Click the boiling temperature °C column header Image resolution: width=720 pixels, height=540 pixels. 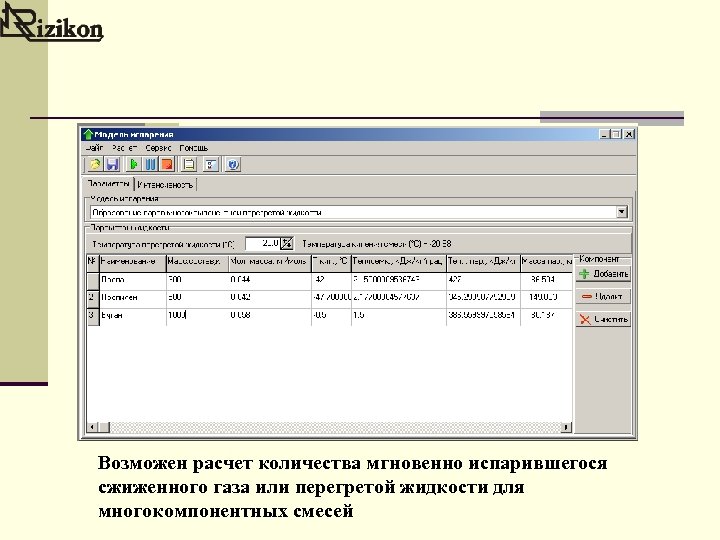[x=331, y=263]
